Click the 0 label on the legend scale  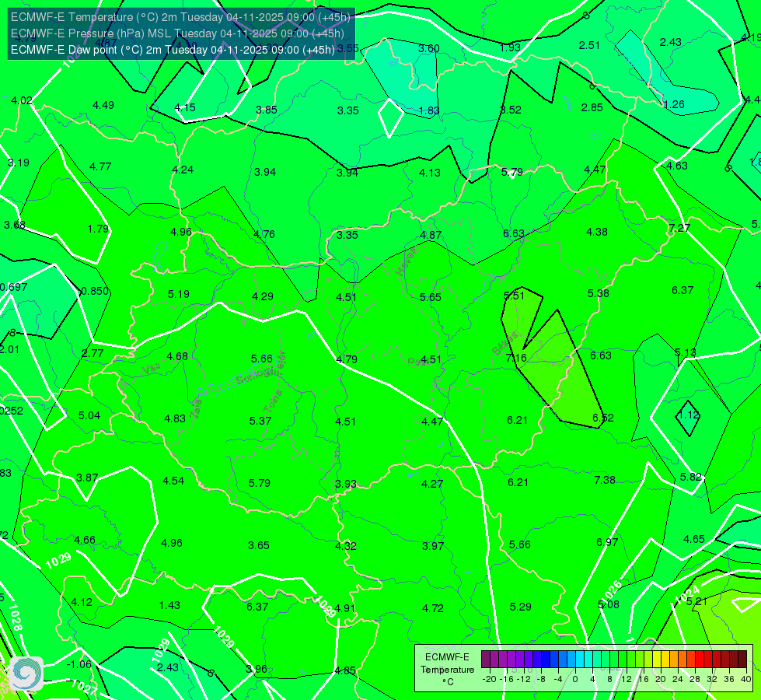pyautogui.click(x=575, y=679)
